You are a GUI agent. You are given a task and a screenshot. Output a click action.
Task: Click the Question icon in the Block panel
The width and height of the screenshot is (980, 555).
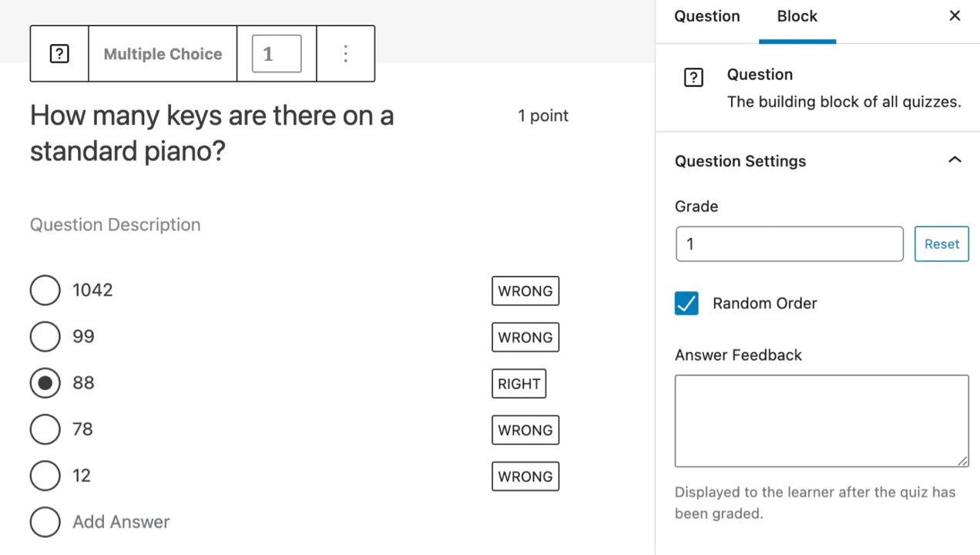(x=693, y=76)
